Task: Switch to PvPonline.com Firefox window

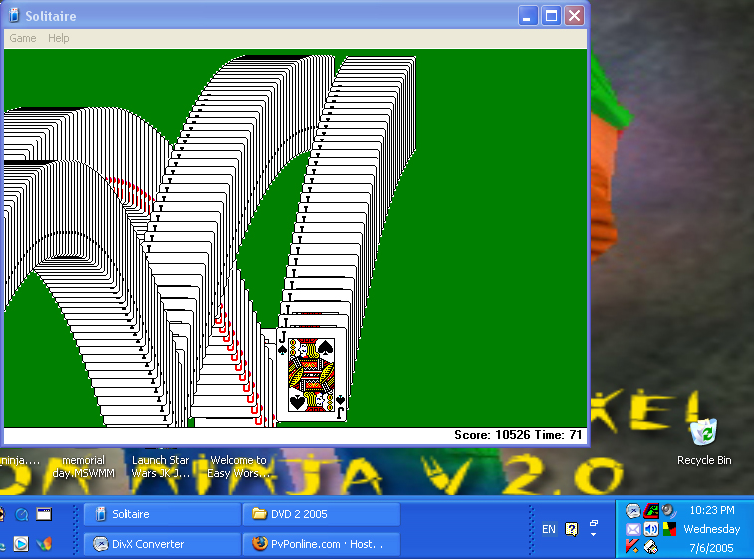Action: 321,544
